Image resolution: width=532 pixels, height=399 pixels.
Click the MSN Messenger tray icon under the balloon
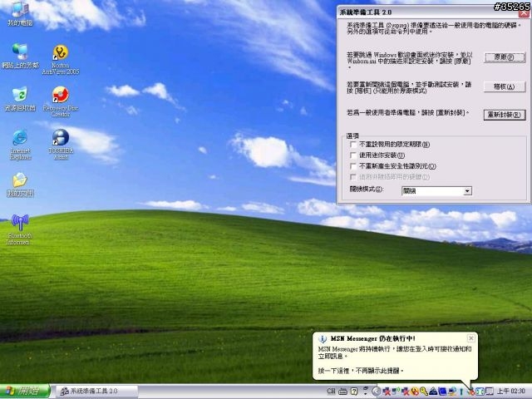pyautogui.click(x=471, y=392)
